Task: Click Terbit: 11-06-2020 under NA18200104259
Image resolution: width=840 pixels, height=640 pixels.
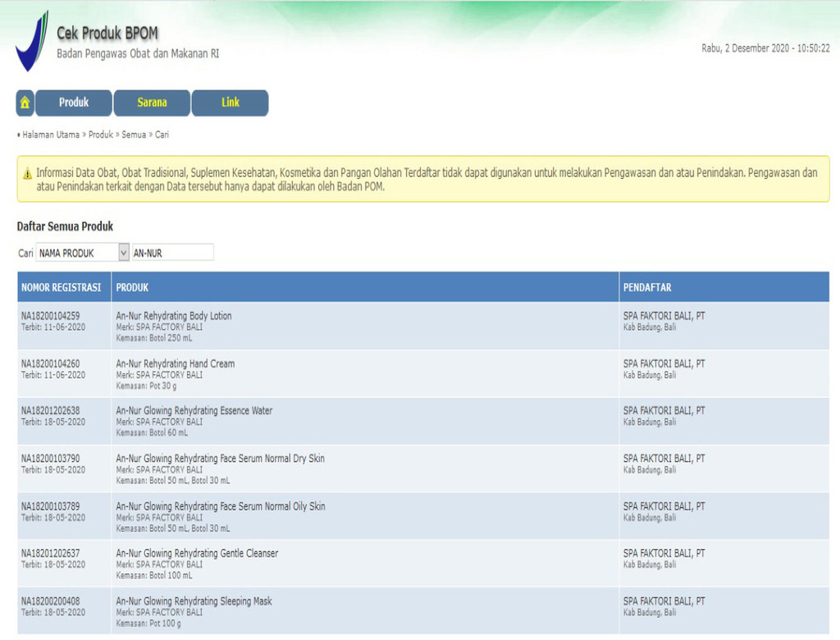Action: pos(53,327)
